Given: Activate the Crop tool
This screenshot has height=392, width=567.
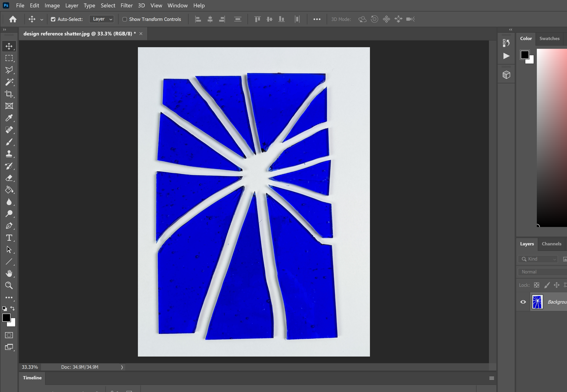Looking at the screenshot, I should [x=9, y=94].
